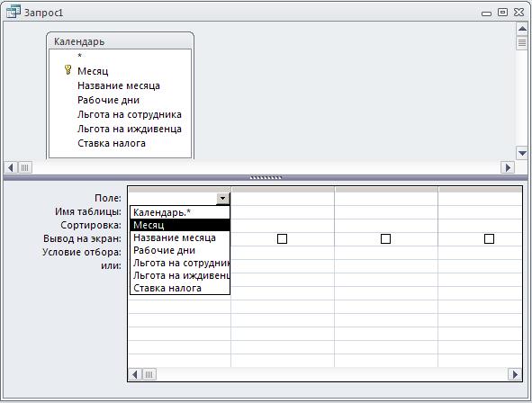532x403 pixels.
Task: Click the Сортировка cell in third column
Action: pyautogui.click(x=386, y=226)
